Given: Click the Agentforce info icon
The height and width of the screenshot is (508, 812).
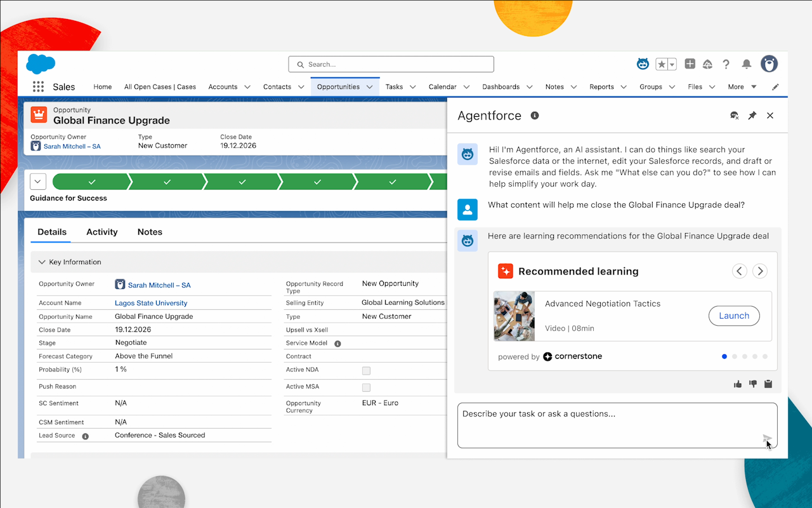Looking at the screenshot, I should [x=535, y=116].
